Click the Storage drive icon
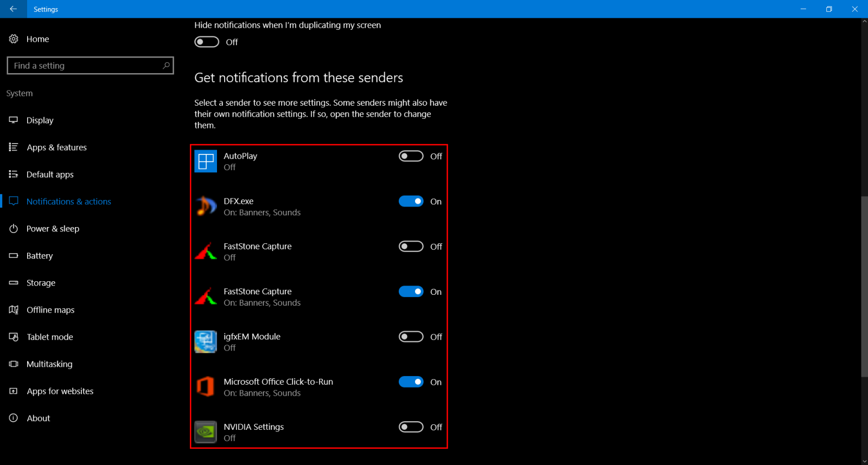The height and width of the screenshot is (465, 868). point(14,283)
